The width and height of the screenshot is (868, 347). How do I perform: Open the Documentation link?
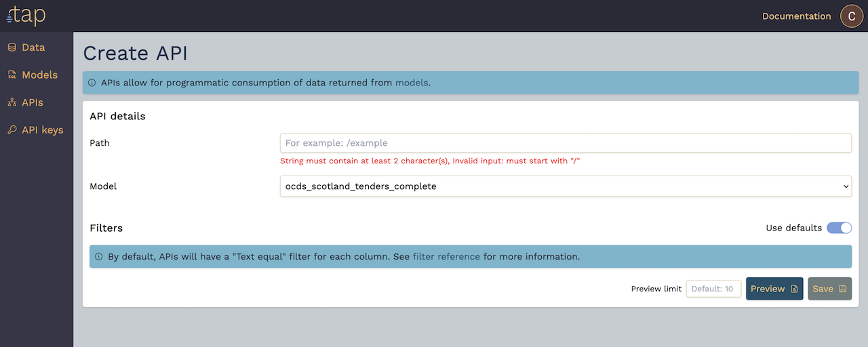796,16
